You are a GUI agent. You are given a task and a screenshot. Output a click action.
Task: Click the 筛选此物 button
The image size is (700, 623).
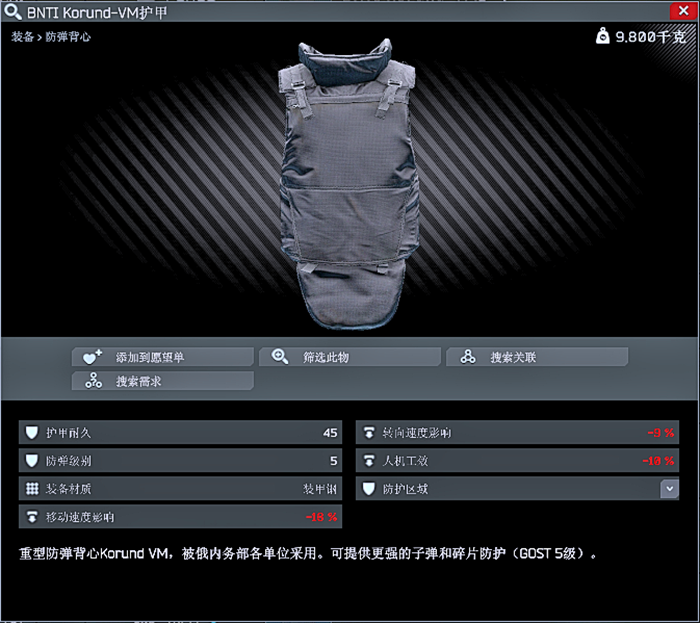point(350,357)
